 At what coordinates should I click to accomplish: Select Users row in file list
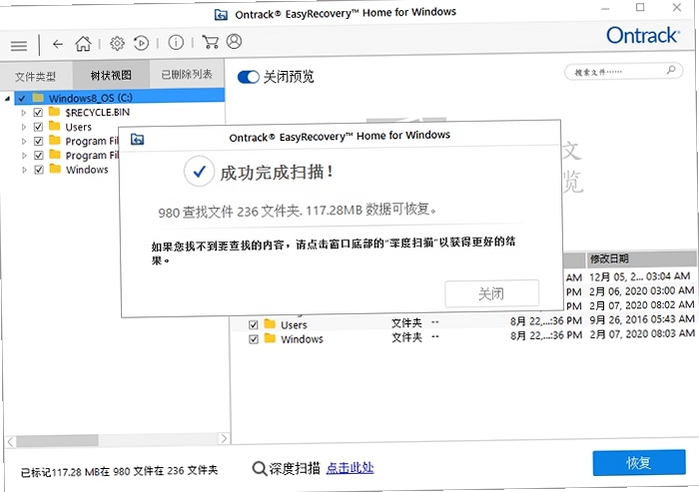point(464,322)
